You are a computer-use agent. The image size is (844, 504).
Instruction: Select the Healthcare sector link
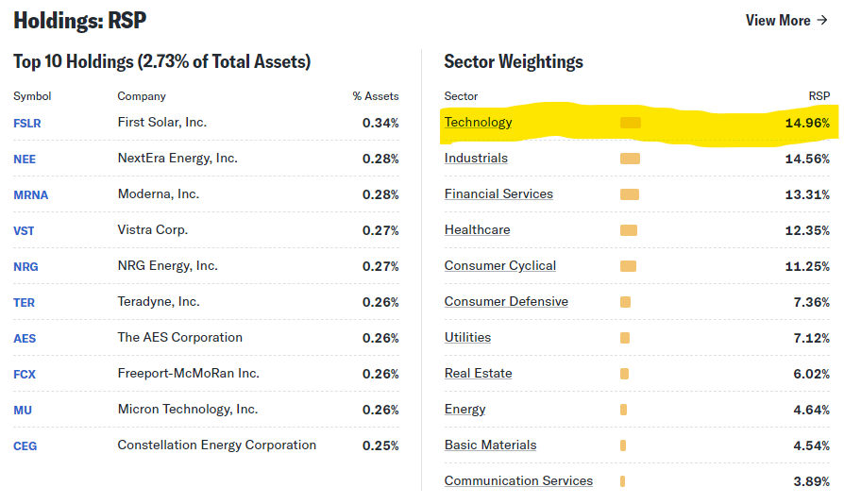pyautogui.click(x=477, y=230)
